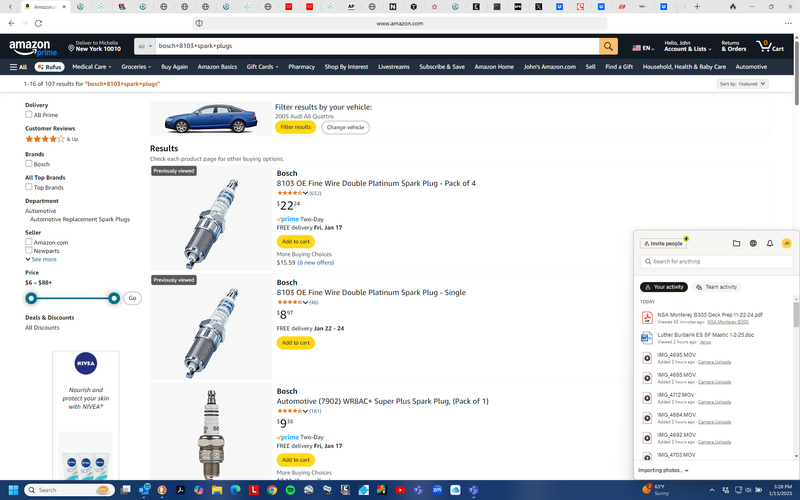Click the price filter Go button
Image resolution: width=800 pixels, height=500 pixels.
(x=133, y=298)
